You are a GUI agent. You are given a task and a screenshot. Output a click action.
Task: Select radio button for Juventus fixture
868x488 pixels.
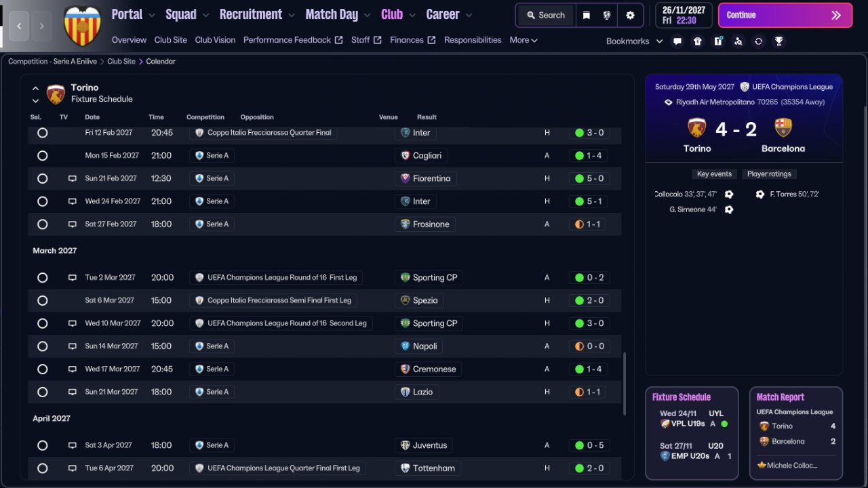pos(42,446)
